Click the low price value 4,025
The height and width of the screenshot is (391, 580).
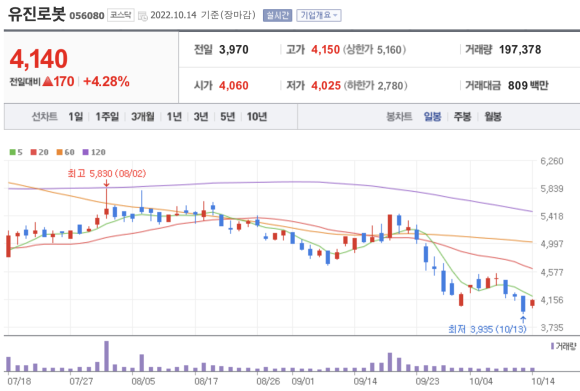(x=326, y=86)
